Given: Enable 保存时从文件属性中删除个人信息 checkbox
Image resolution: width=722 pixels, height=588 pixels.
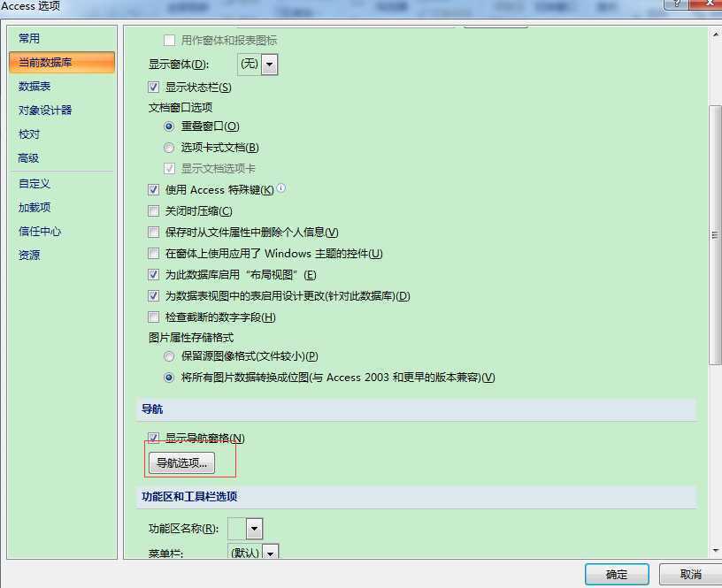Looking at the screenshot, I should (153, 232).
